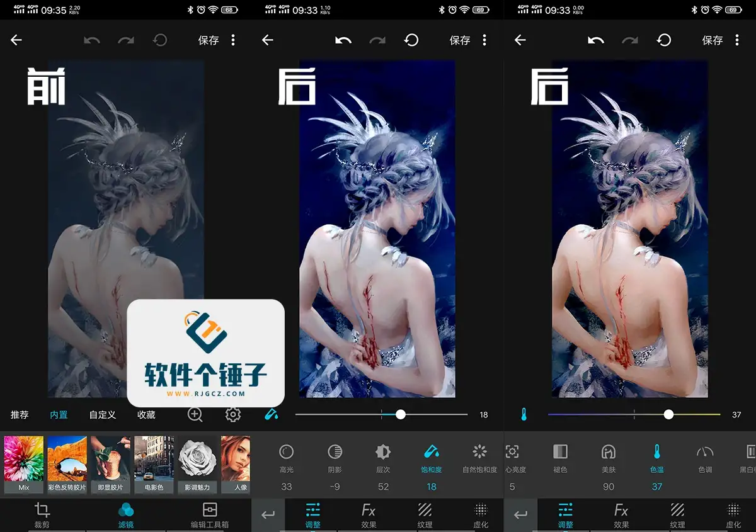This screenshot has height=532, width=756.
Task: Open the 收藏 favorites tab
Action: [146, 415]
